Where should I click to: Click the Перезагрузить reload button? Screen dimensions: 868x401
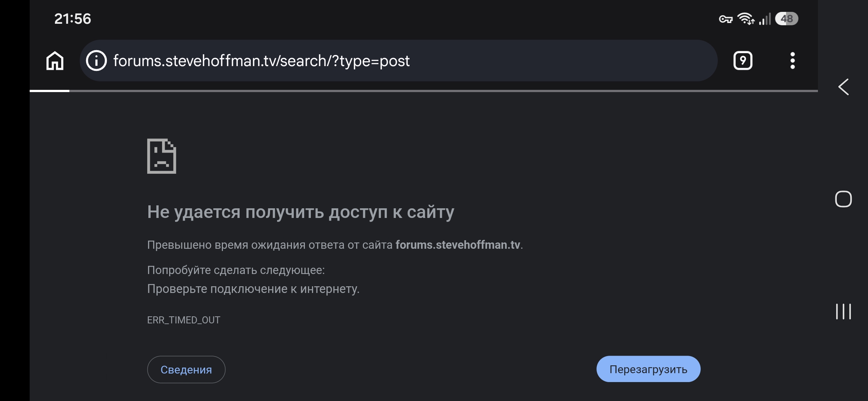coord(648,369)
